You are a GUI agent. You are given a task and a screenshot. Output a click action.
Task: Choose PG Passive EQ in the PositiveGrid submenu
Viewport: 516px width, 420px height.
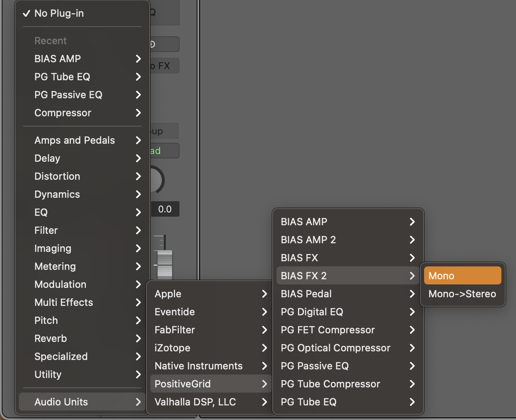tap(348, 366)
